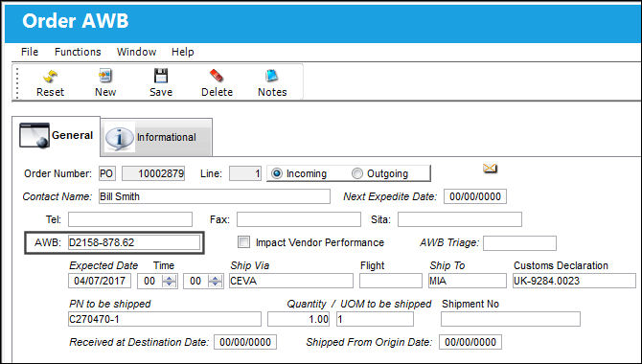
Task: Click the order type PO field
Action: (x=107, y=173)
